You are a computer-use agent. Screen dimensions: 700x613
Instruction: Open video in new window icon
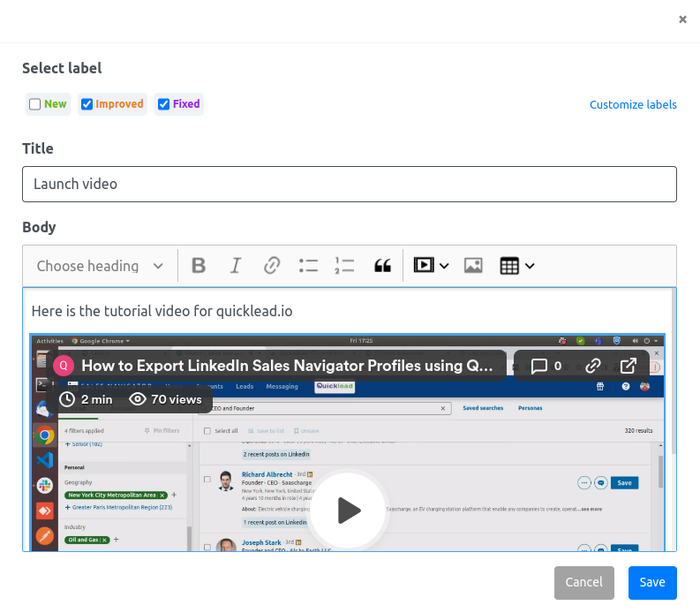pos(628,366)
